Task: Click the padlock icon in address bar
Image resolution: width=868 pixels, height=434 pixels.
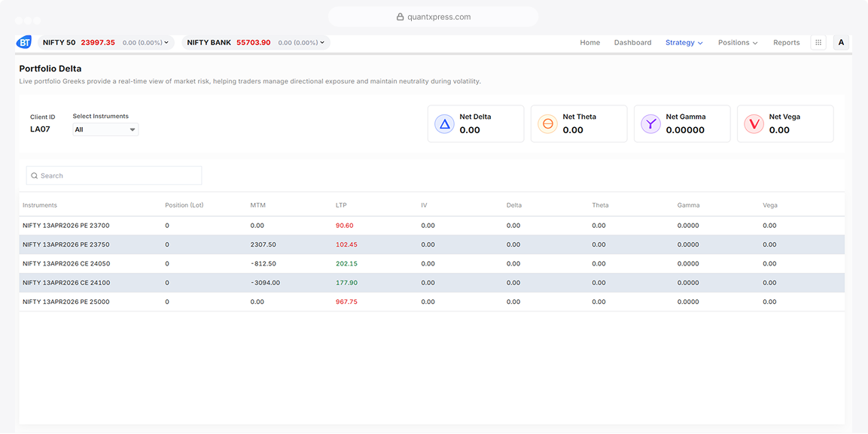Action: pos(400,17)
